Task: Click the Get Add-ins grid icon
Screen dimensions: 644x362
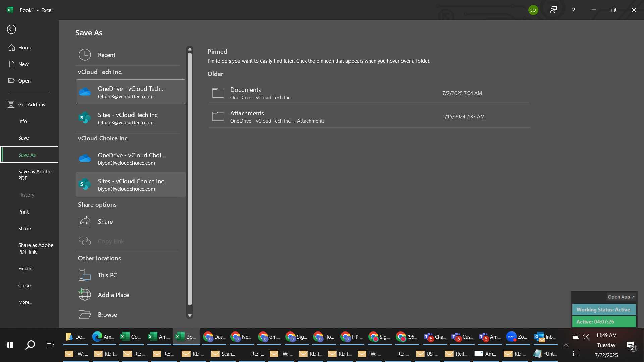Action: pos(11,105)
